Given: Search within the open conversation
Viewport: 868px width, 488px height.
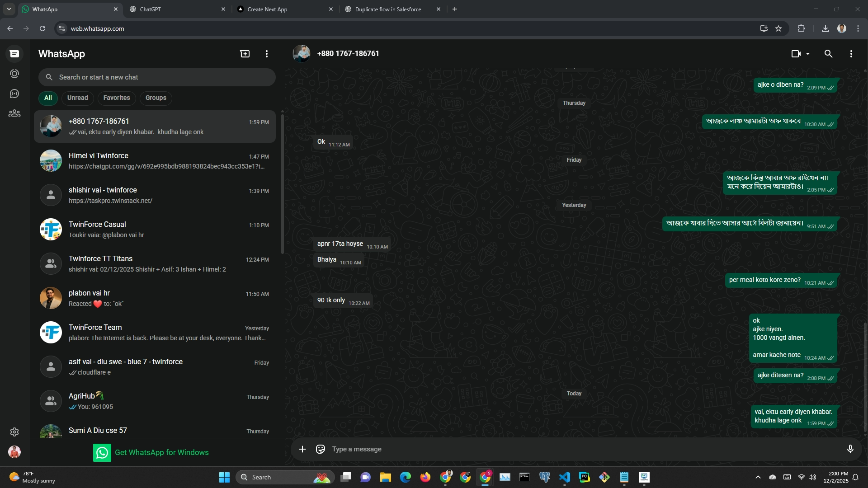Looking at the screenshot, I should pos(828,54).
